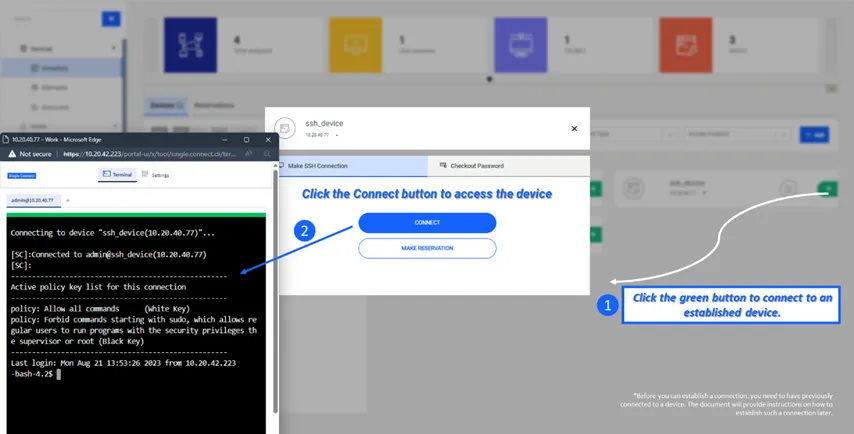
Task: Add a new terminal session with plus
Action: coord(68,200)
